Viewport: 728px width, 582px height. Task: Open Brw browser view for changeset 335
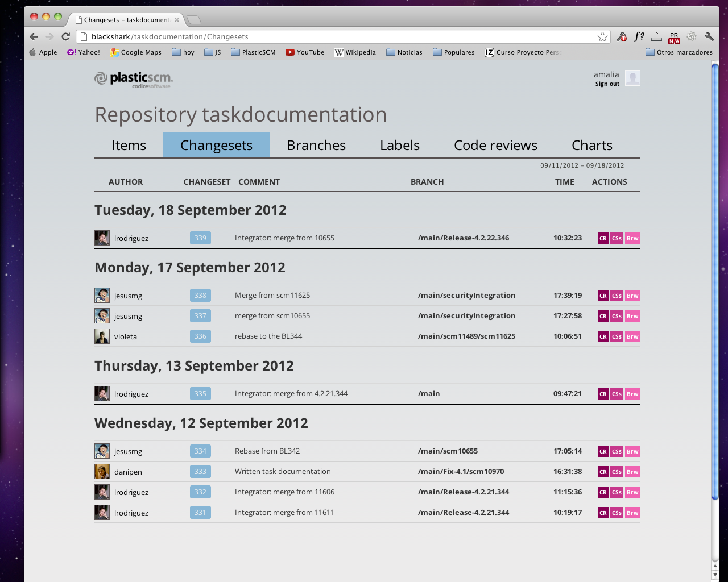(x=632, y=393)
